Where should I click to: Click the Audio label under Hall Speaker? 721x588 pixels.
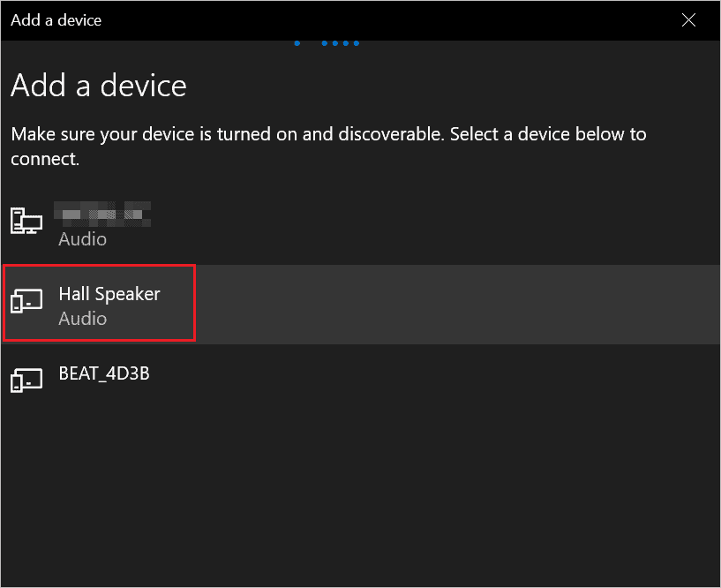point(83,319)
